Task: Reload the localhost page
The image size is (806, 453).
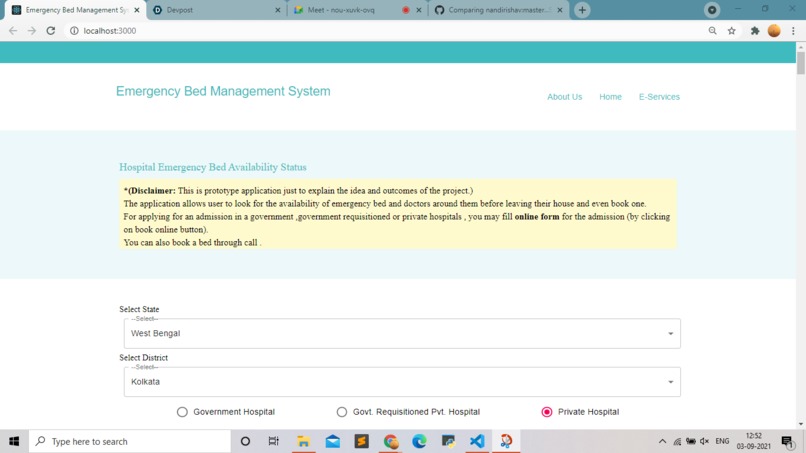Action: [x=50, y=31]
